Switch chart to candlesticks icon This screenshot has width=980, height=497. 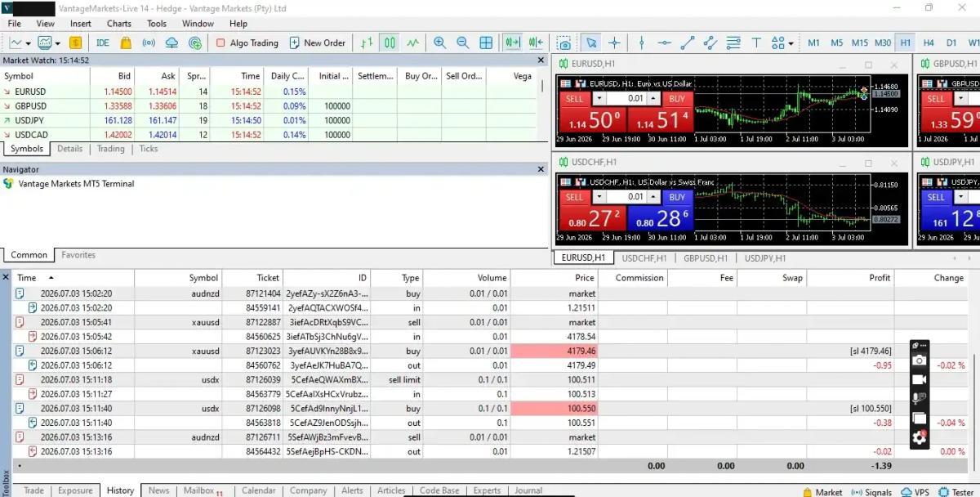pos(390,43)
